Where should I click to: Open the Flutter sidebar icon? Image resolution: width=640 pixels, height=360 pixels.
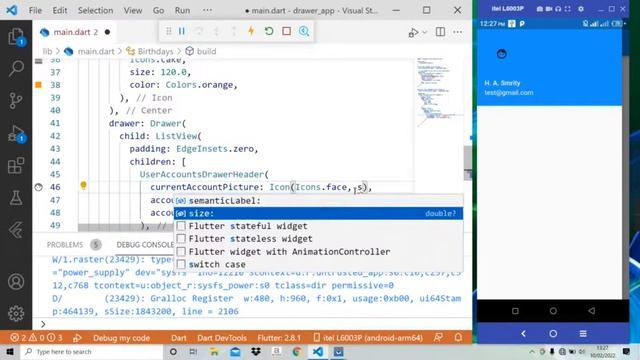[16, 230]
